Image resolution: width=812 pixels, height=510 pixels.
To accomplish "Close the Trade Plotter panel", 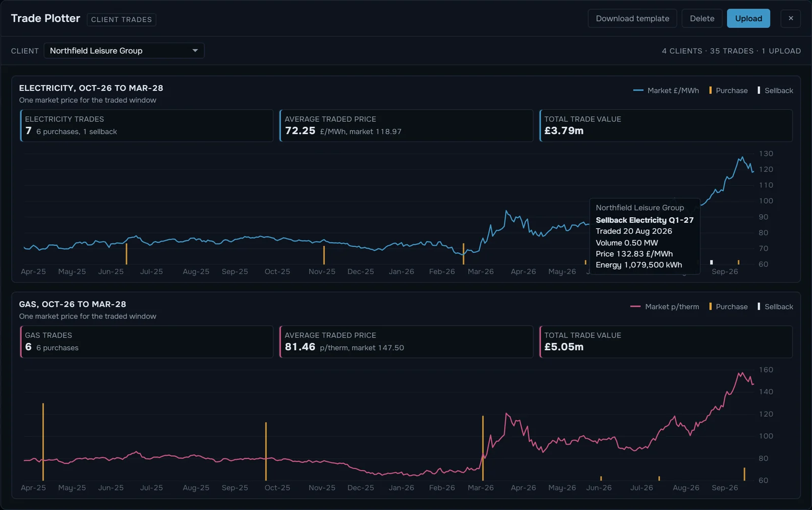I will coord(791,18).
